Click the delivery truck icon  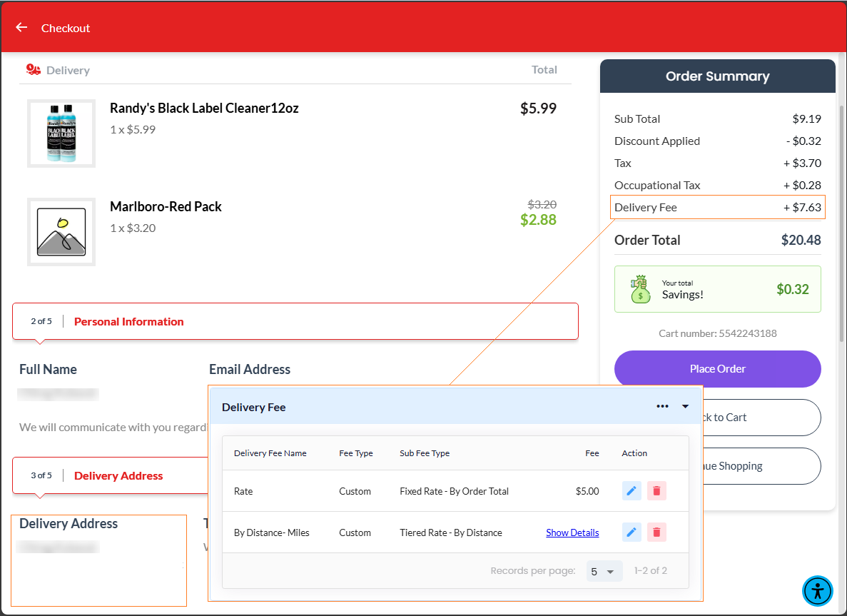(34, 70)
